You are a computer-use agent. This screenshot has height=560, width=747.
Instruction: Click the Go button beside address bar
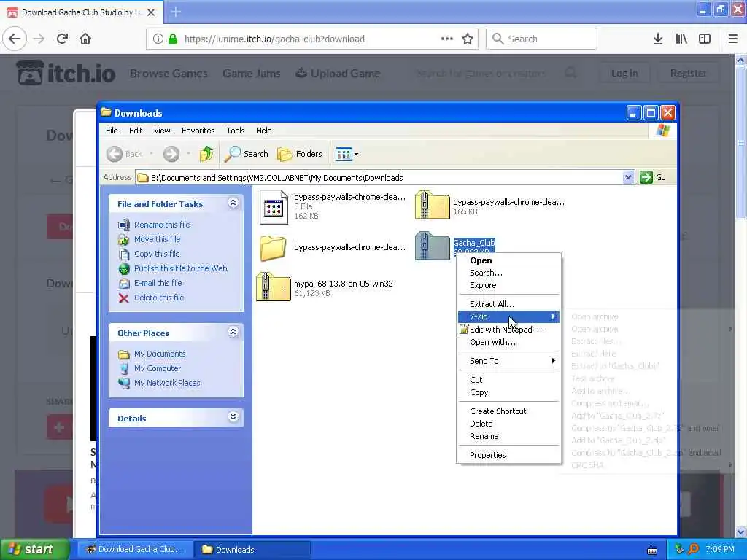[x=653, y=178]
